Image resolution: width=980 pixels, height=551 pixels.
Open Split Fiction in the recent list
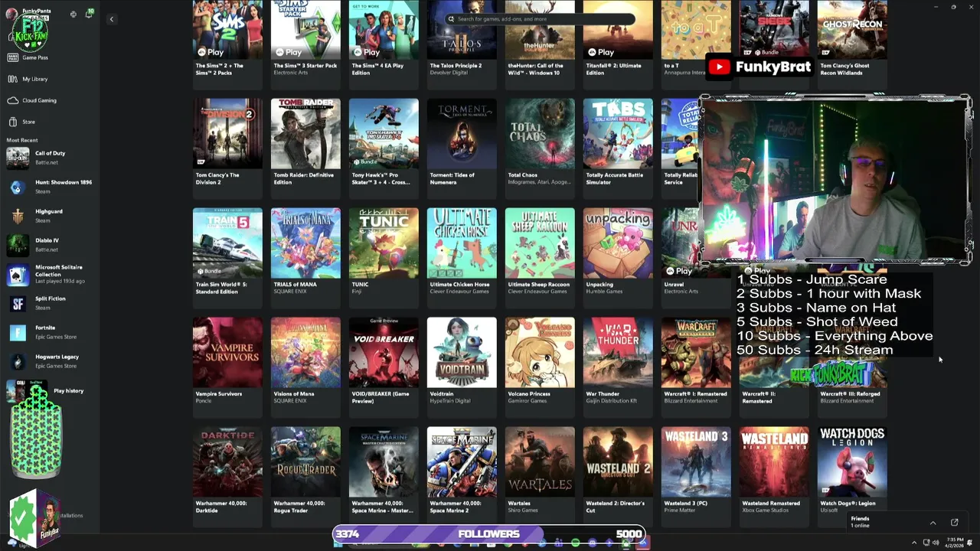[50, 303]
